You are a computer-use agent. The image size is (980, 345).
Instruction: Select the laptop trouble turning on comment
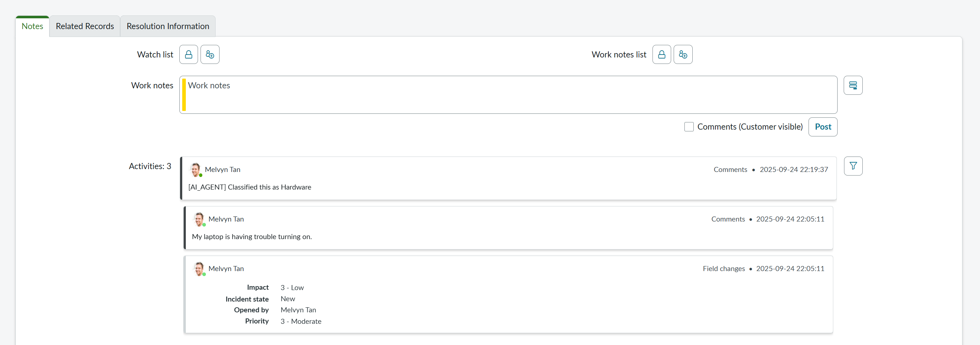point(251,237)
